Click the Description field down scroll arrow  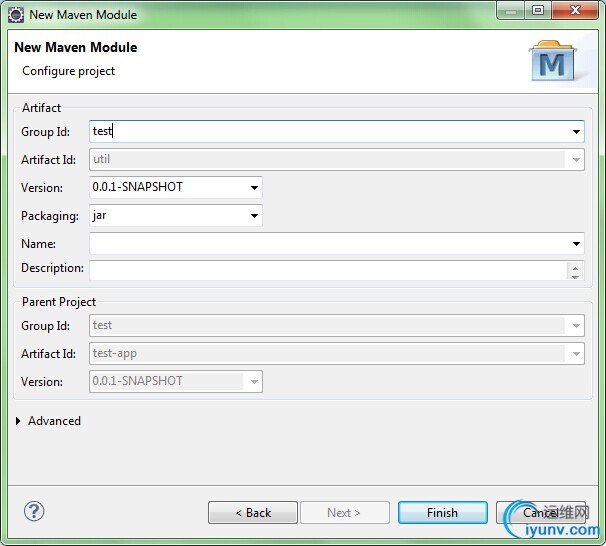[x=575, y=276]
